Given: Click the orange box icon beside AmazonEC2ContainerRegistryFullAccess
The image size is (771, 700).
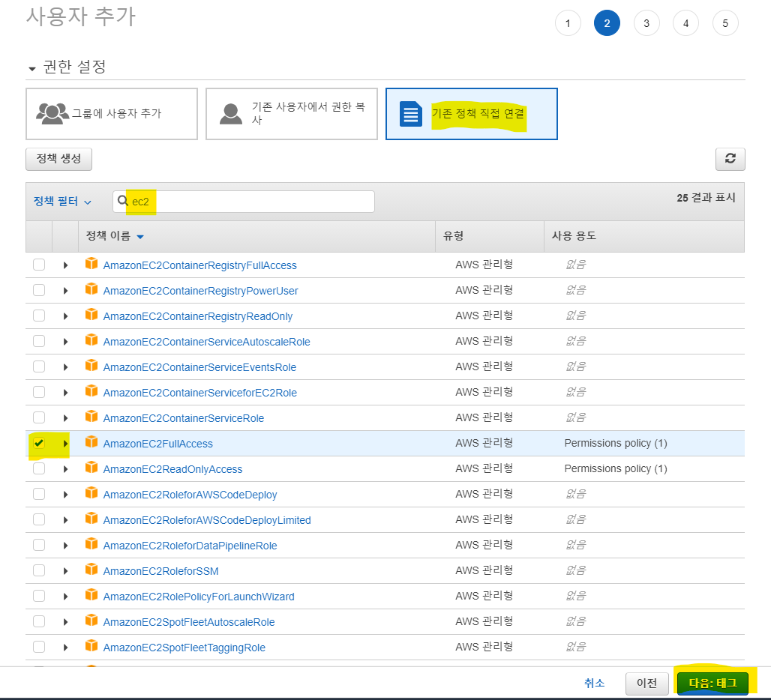Looking at the screenshot, I should pos(91,264).
